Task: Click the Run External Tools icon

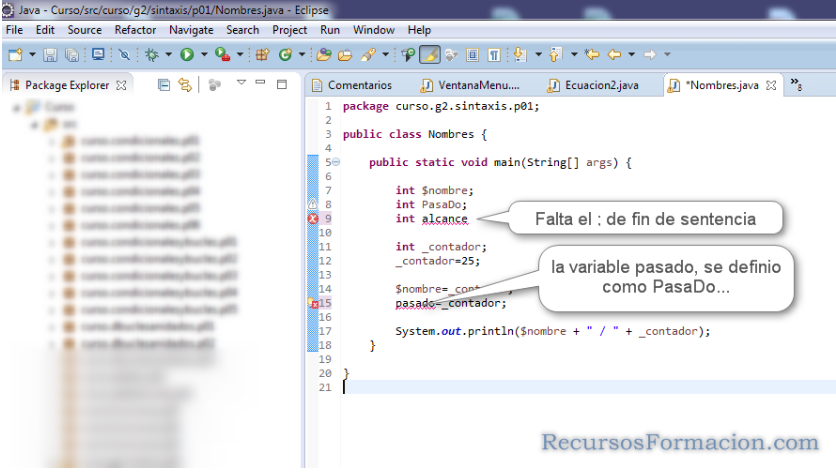Action: (222, 54)
